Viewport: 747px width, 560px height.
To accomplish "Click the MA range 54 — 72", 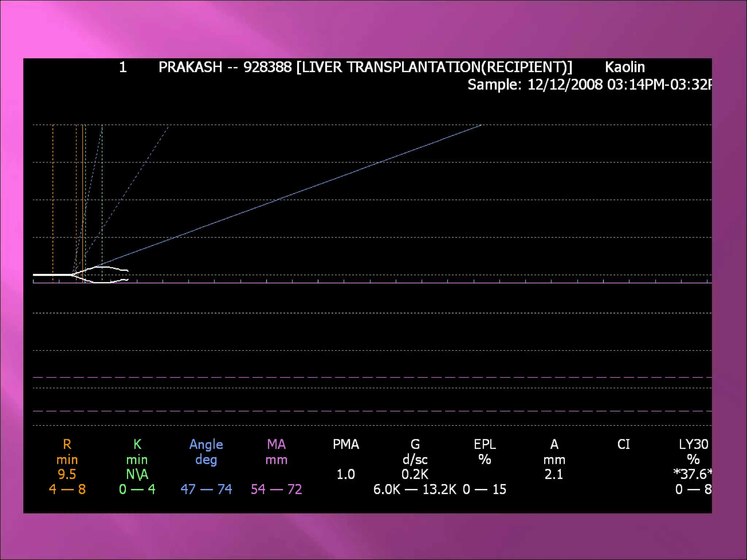I will pos(276,489).
